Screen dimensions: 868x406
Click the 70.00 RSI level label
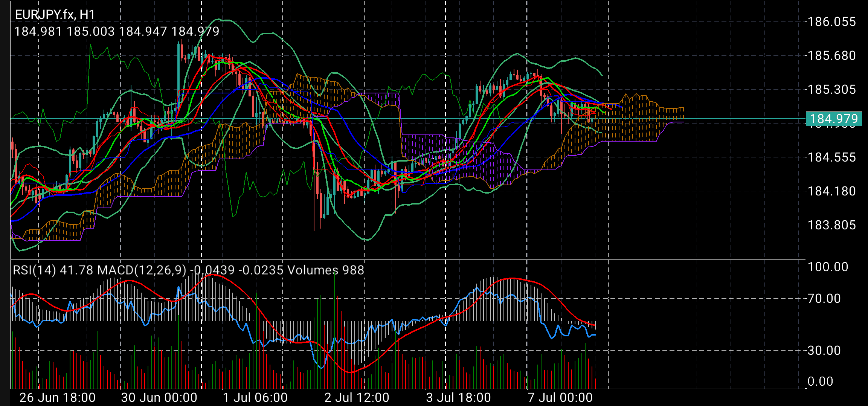[824, 298]
